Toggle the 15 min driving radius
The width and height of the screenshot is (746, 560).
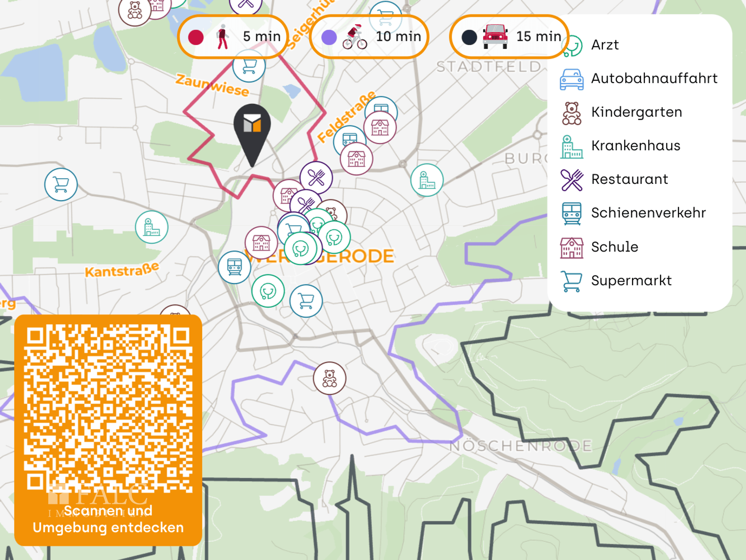[509, 37]
